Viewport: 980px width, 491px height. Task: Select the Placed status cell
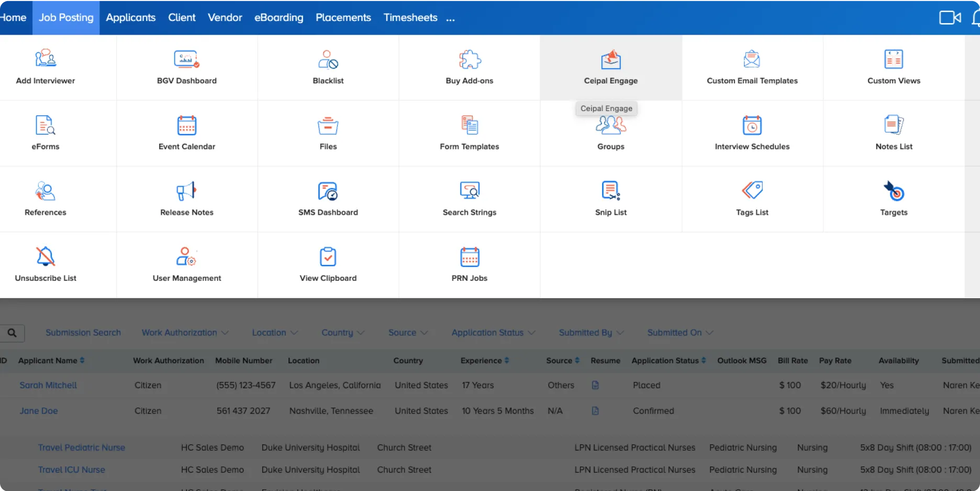(x=647, y=385)
